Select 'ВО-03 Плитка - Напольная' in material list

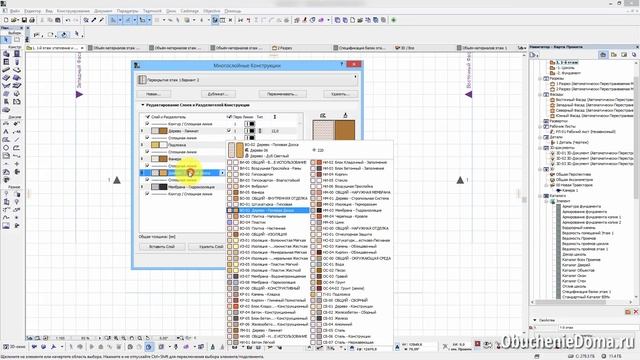tap(268, 216)
